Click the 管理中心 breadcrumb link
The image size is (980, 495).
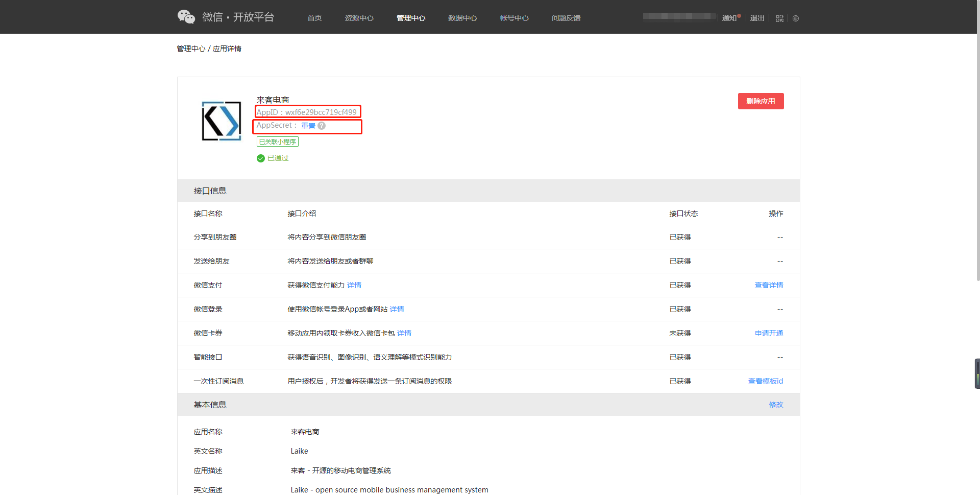tap(191, 49)
